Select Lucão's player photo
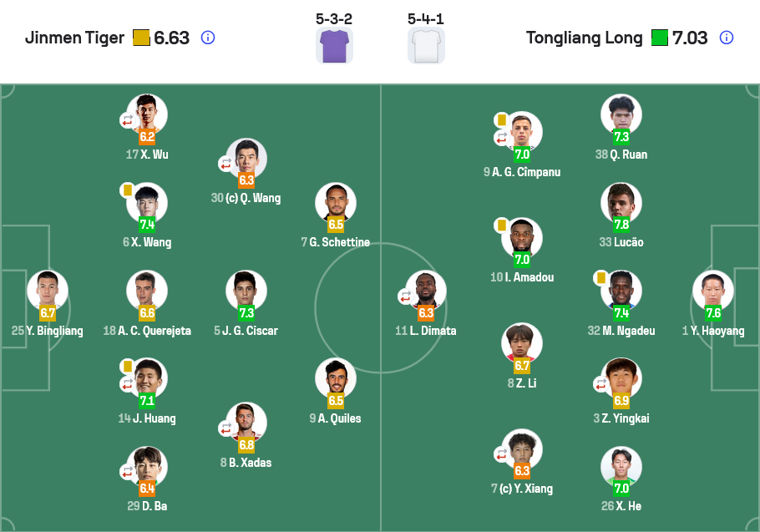 [x=621, y=203]
